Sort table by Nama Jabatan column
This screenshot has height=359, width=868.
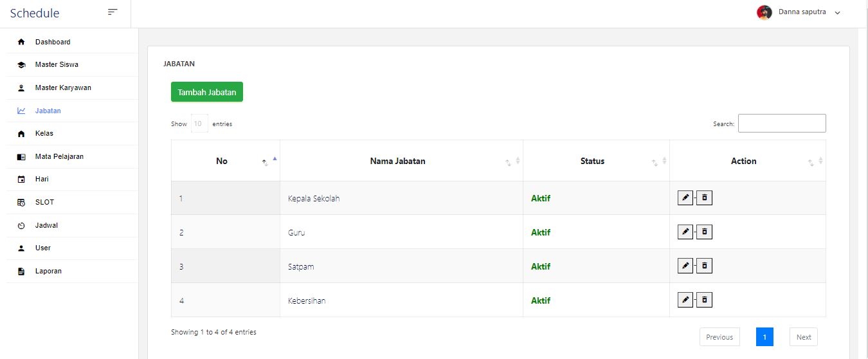[397, 161]
